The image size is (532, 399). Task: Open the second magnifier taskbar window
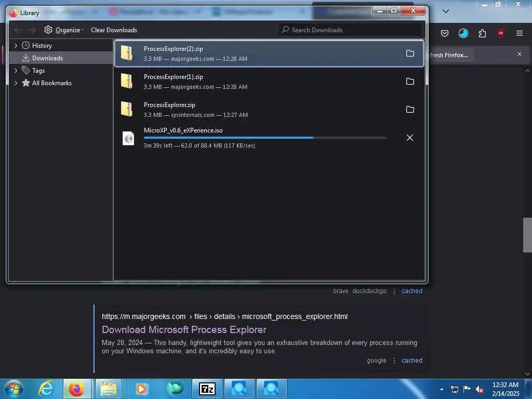pos(271,389)
